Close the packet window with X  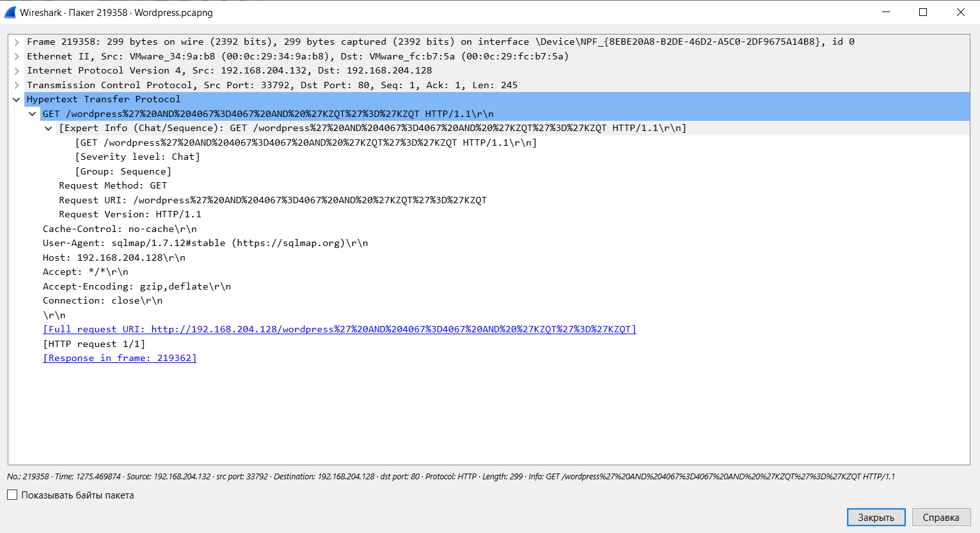click(x=961, y=12)
